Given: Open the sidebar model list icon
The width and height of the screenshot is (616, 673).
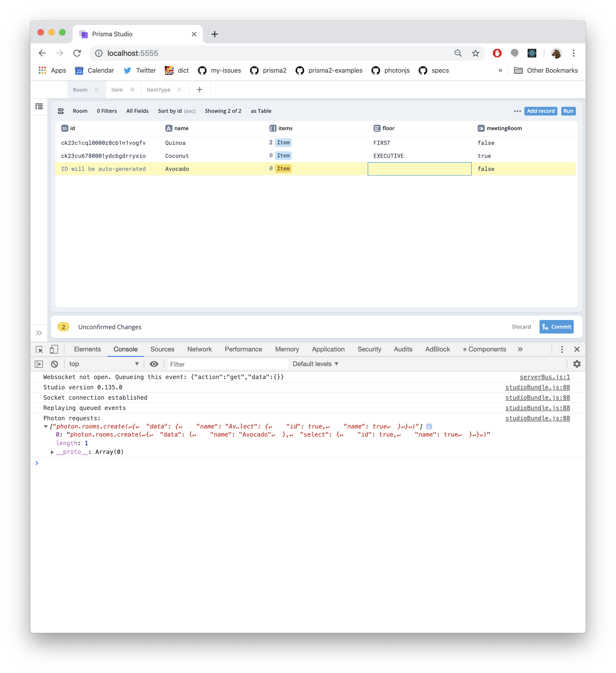Looking at the screenshot, I should (39, 107).
